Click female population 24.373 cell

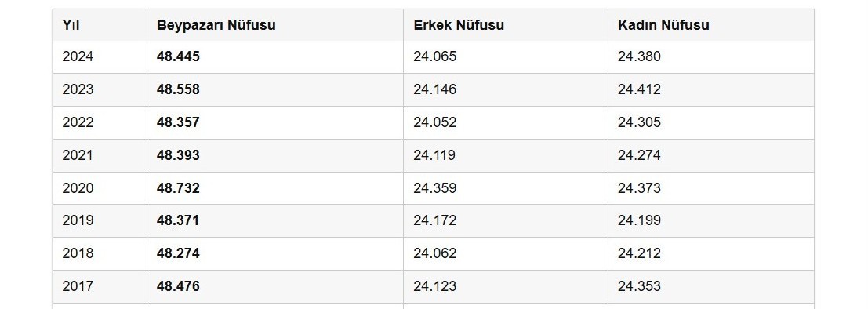click(710, 187)
